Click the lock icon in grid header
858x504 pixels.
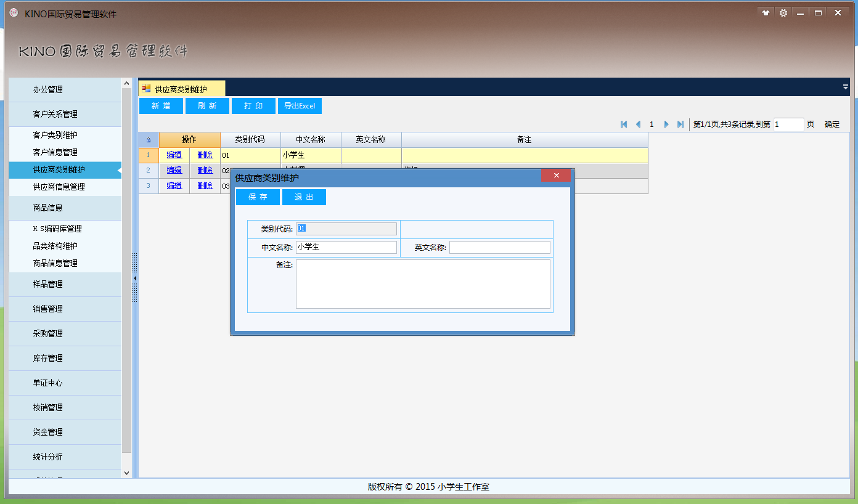pos(149,140)
